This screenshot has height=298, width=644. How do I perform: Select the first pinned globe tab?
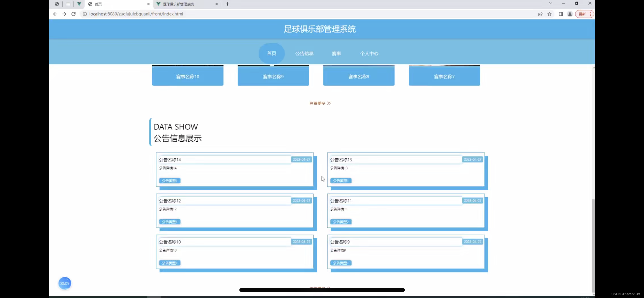coord(57,4)
